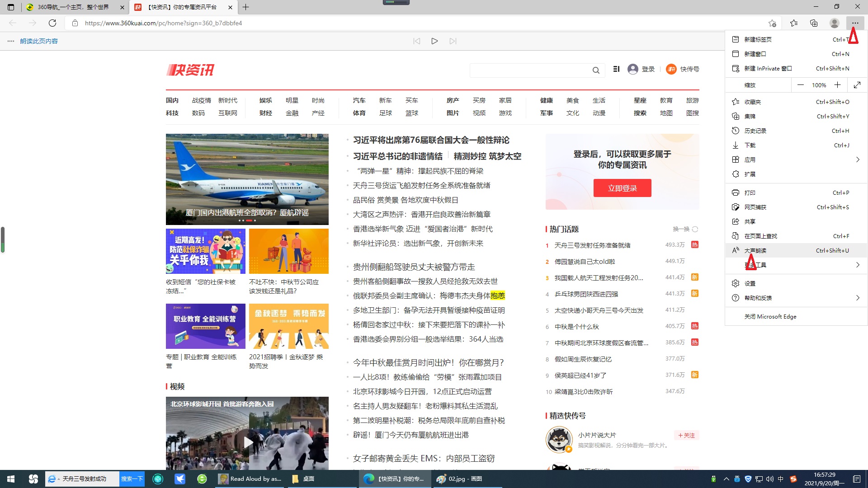Enter full screen via expand arrows icon
This screenshot has height=488, width=868.
pyautogui.click(x=857, y=85)
